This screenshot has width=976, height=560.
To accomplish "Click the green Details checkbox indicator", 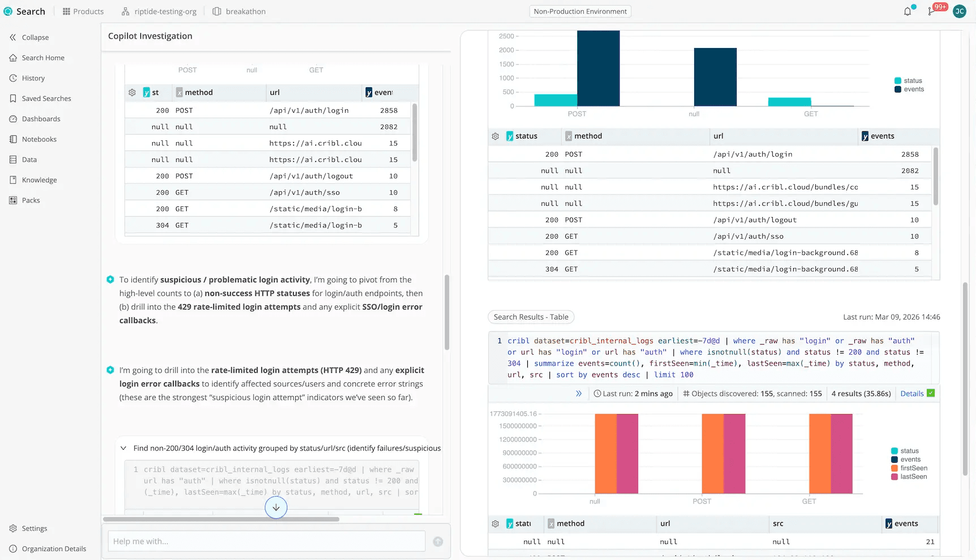I will coord(931,393).
